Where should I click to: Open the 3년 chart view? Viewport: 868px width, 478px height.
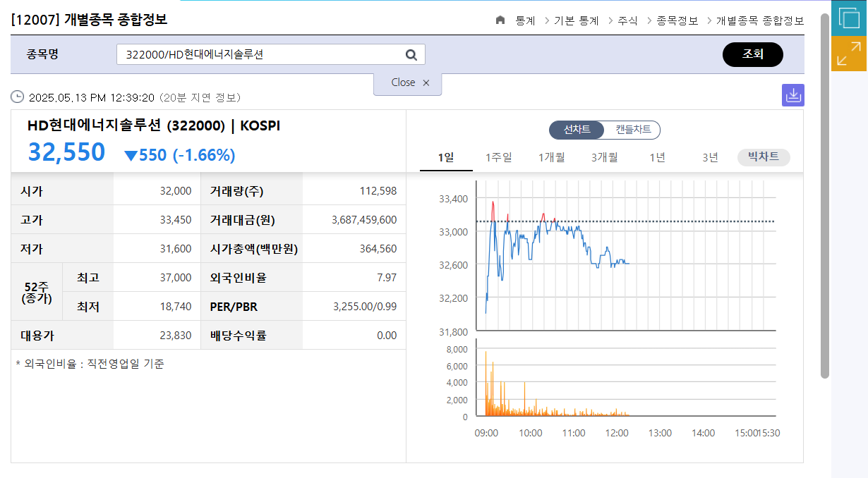(709, 157)
